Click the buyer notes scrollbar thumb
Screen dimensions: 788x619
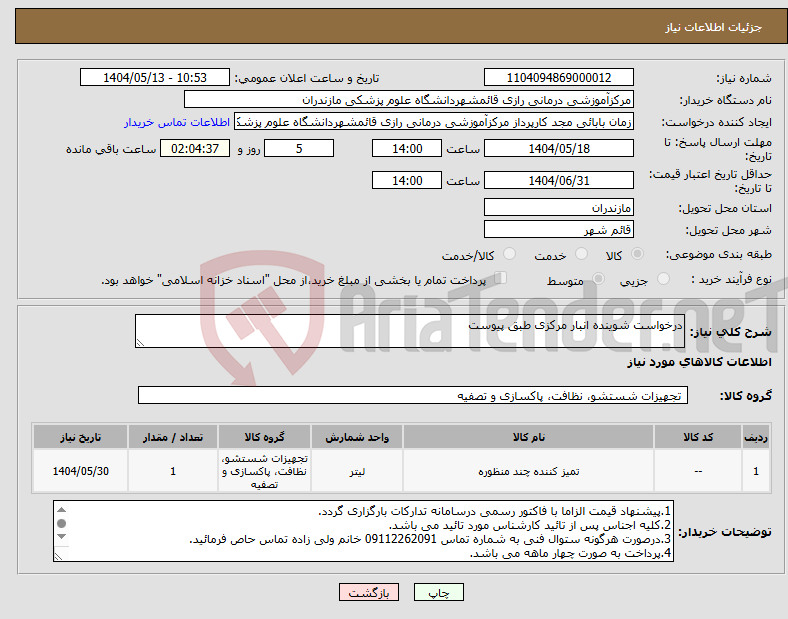[x=61, y=524]
